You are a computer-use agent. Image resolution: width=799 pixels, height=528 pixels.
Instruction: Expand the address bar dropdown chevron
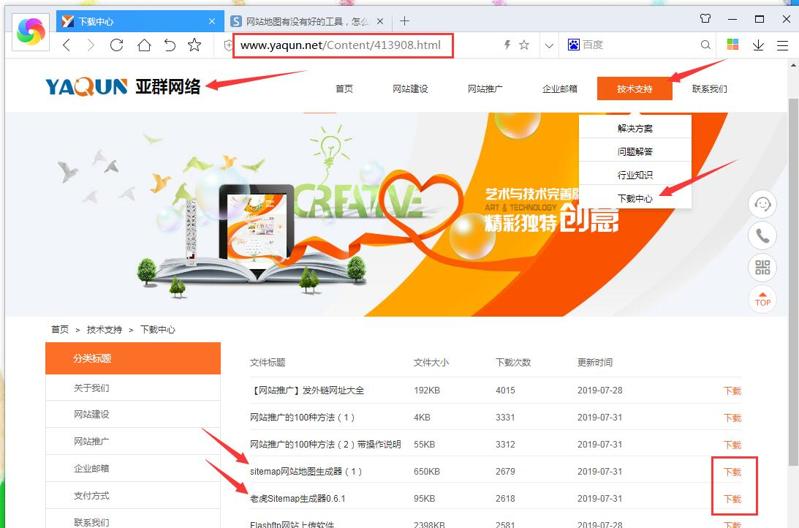549,45
